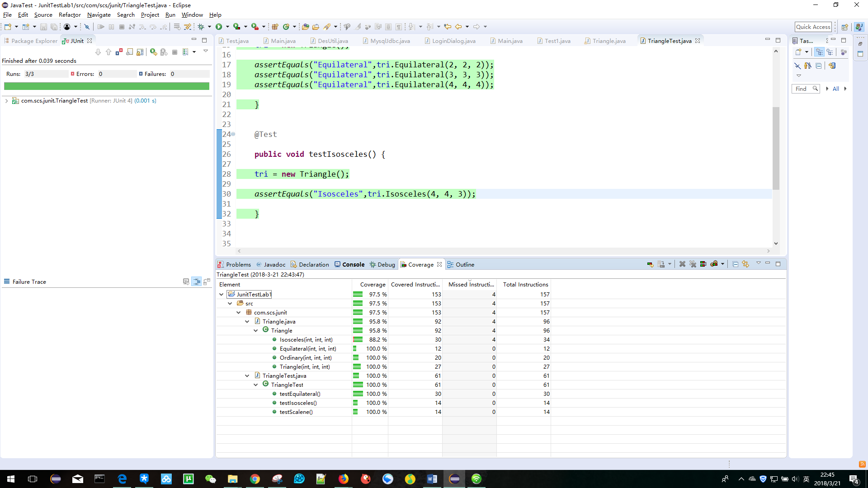Switch to the Triangle.java editor tab
868x488 pixels.
609,41
